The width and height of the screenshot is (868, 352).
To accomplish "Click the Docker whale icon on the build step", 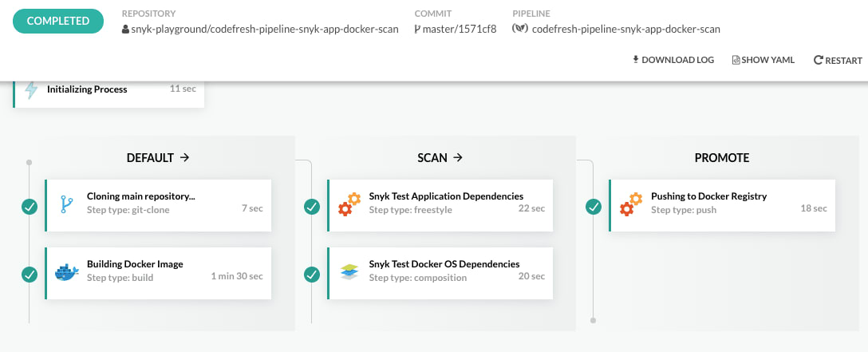I will point(67,272).
